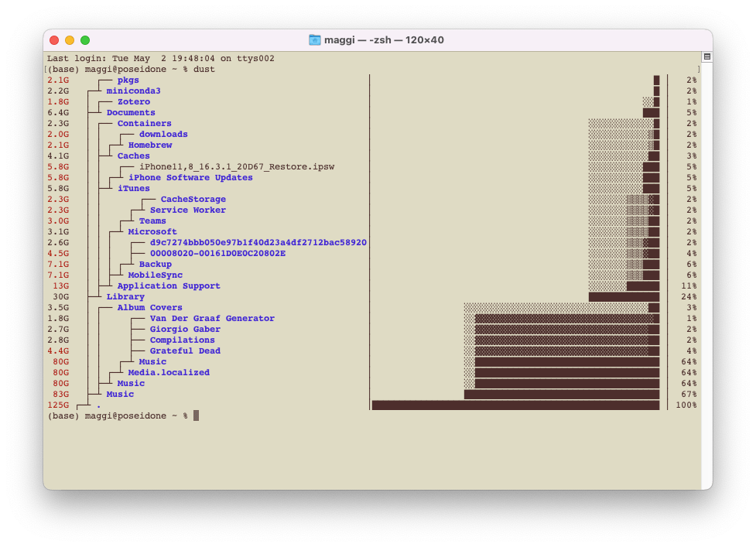Viewport: 756px width, 547px height.
Task: Click the 'iPhone Software Updates' entry
Action: coord(190,178)
